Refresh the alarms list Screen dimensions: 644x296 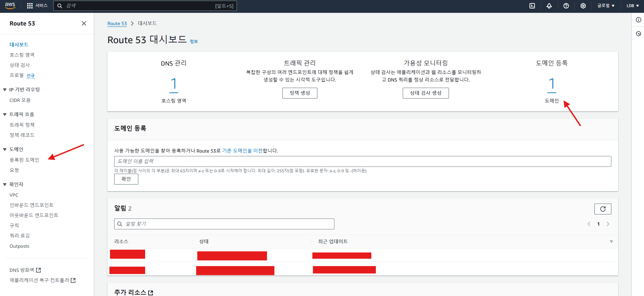pyautogui.click(x=603, y=209)
